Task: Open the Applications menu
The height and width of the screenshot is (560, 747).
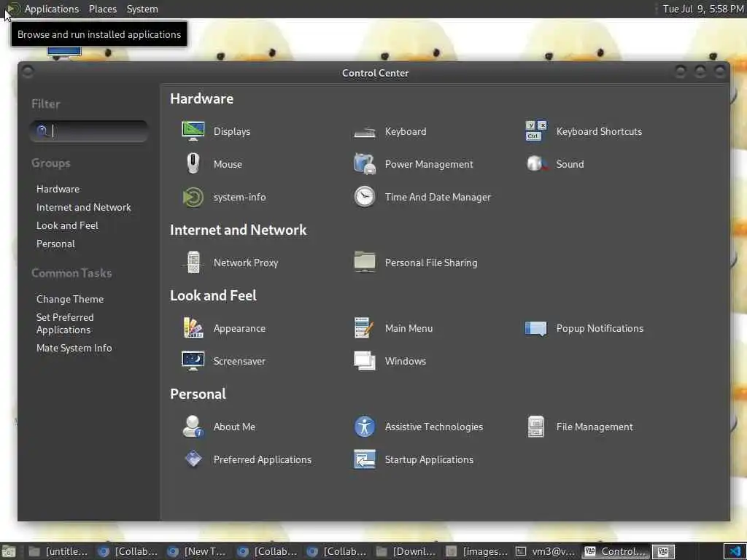Action: pos(52,9)
